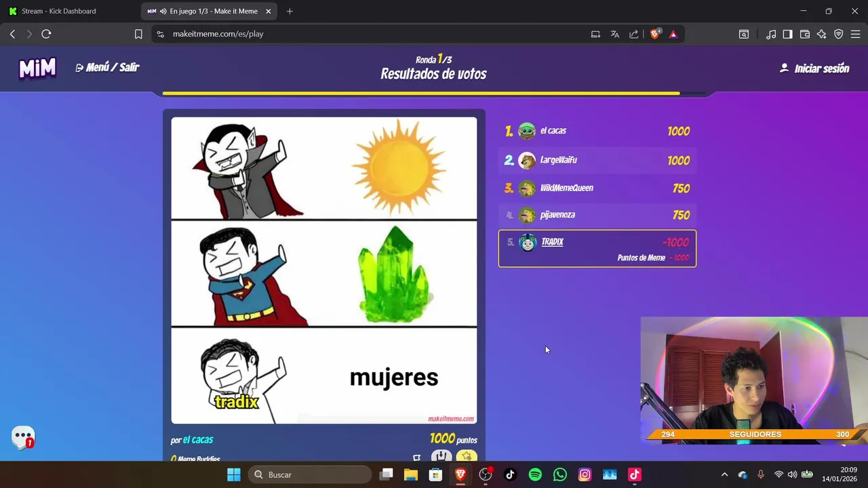
Task: Open Leo AI sparkle icon
Action: pyautogui.click(x=822, y=34)
